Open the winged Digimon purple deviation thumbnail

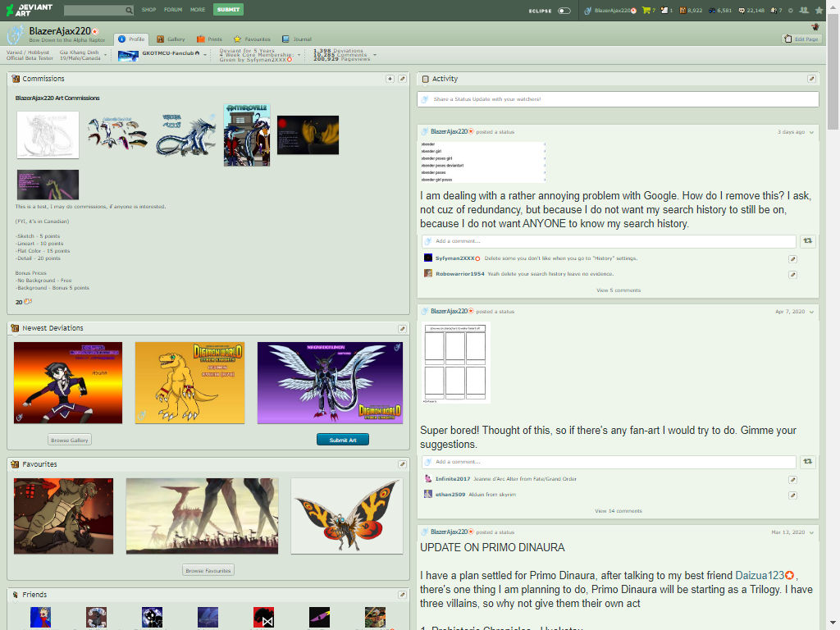click(330, 383)
